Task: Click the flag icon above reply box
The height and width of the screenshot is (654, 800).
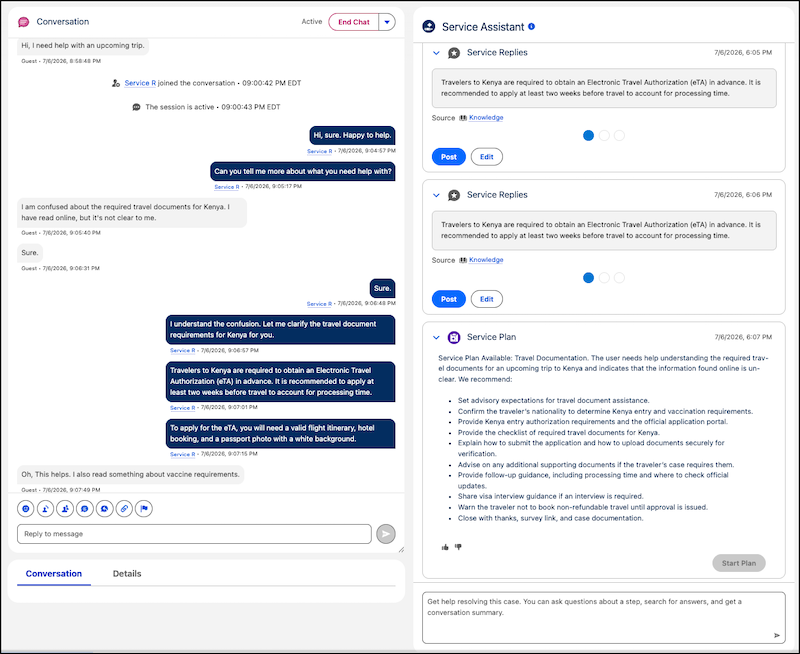Action: pyautogui.click(x=144, y=509)
